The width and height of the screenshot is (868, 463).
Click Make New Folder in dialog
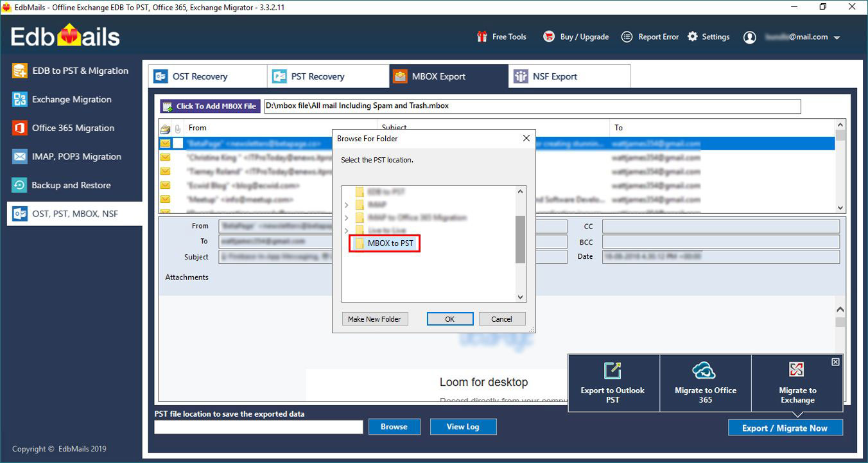[x=374, y=319]
